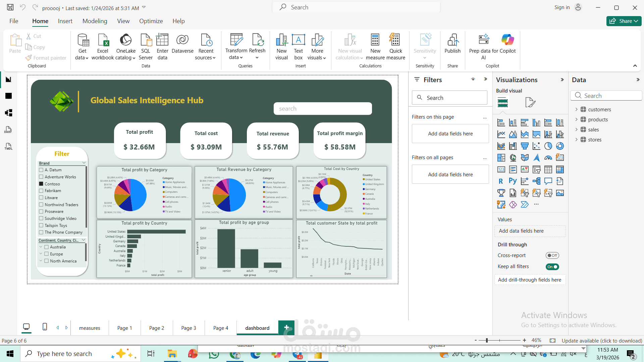Select the pie chart visualization icon
This screenshot has height=362, width=644.
548,146
